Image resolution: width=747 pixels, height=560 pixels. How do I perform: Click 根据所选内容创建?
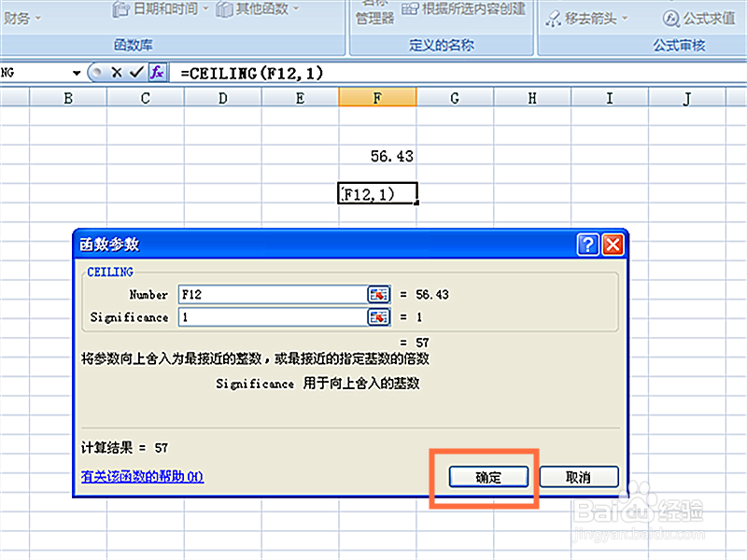pos(464,8)
